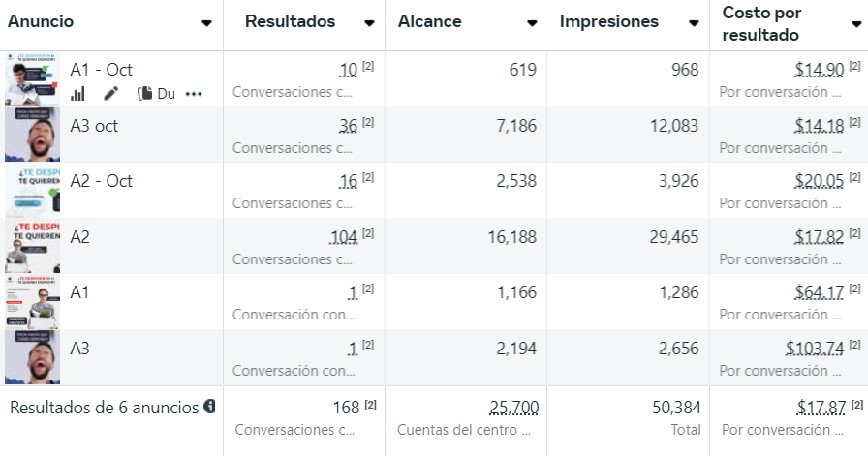This screenshot has height=456, width=868.
Task: Open three-dot more options for A1 - Oct
Action: (194, 94)
